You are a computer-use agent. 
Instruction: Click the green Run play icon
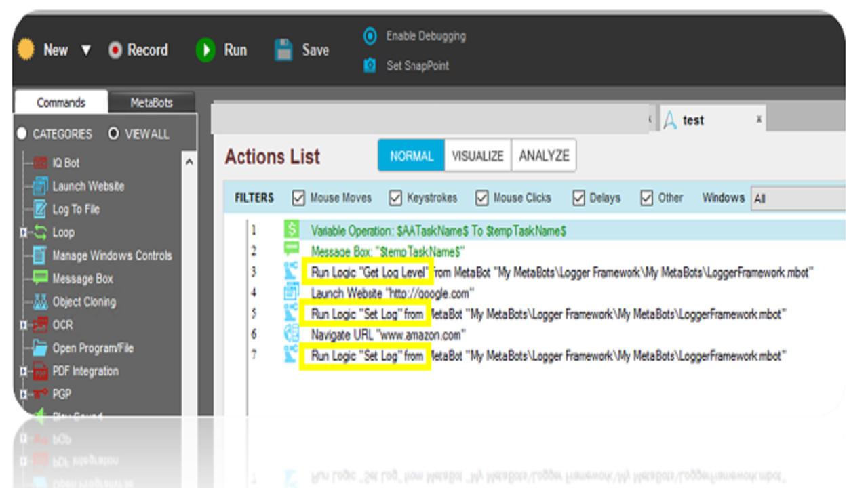click(205, 50)
